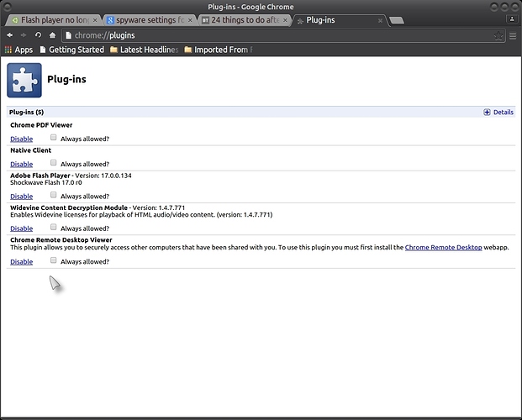522x420 pixels.
Task: Expand Details with the plus icon
Action: [487, 113]
